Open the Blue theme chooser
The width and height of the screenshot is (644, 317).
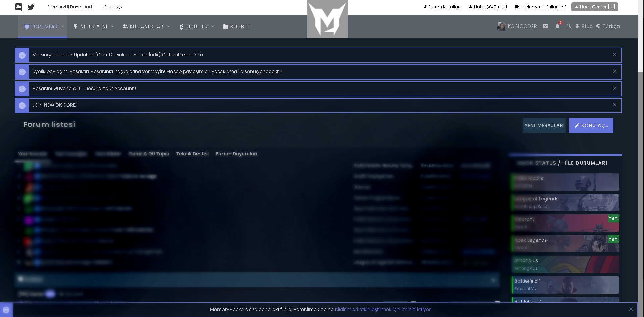pyautogui.click(x=584, y=26)
